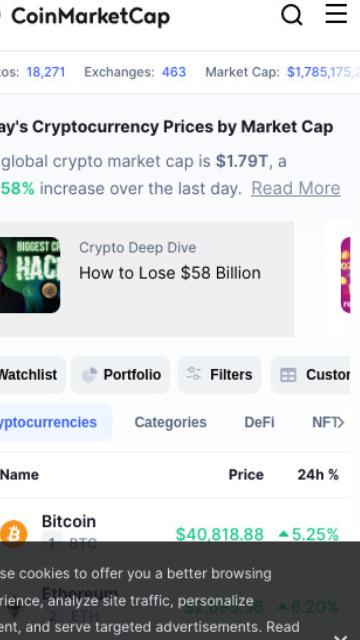
Task: Open the Filters button
Action: point(219,375)
